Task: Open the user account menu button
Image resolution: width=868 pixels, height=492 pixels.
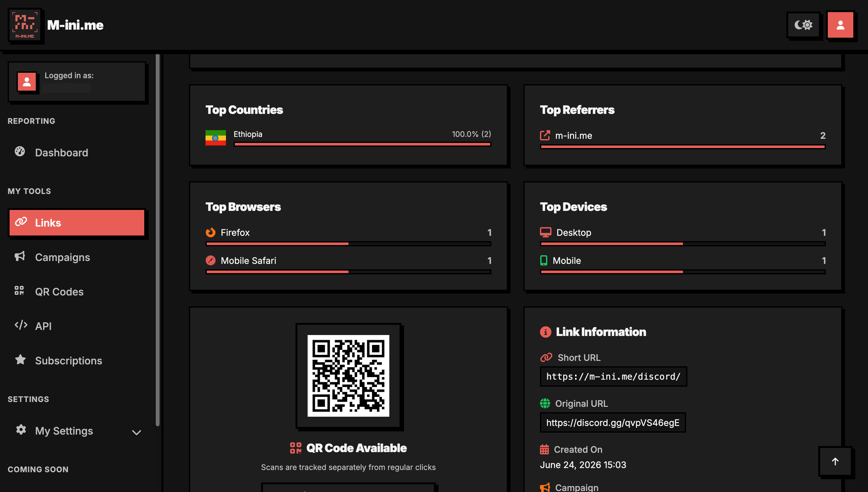Action: pos(840,25)
